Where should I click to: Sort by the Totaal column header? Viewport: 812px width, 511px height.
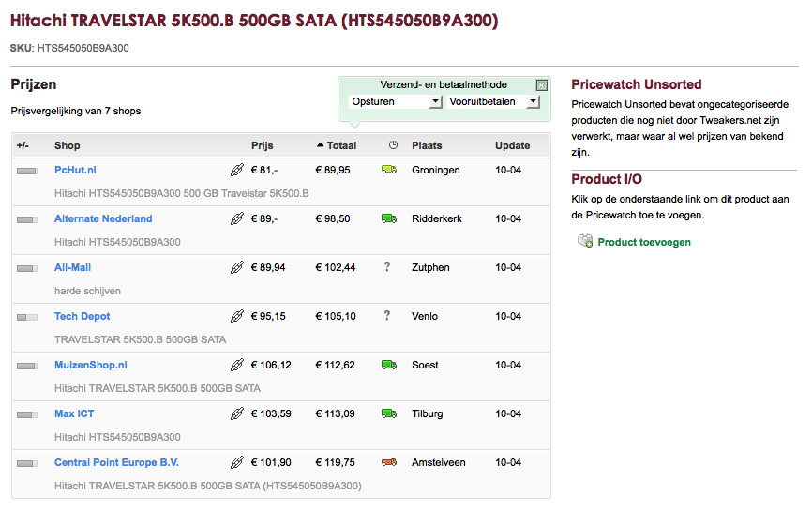click(x=337, y=145)
